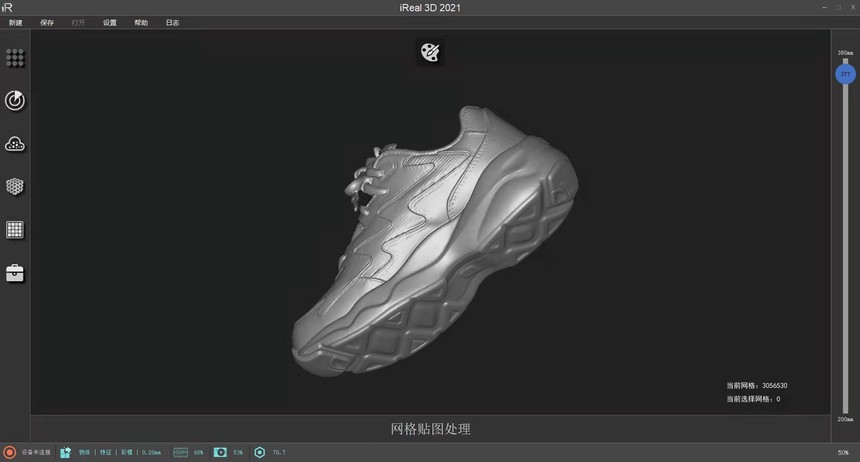Click the square grid icon in sidebar
This screenshot has width=860, height=462.
15,230
